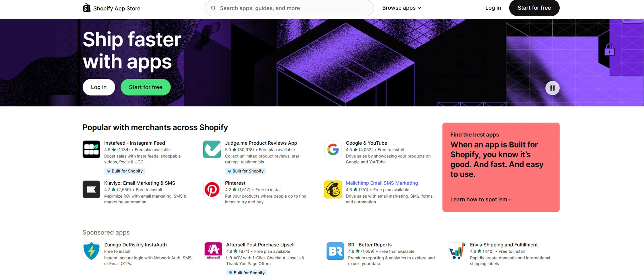Open the BR Better Reports icon

[335, 251]
